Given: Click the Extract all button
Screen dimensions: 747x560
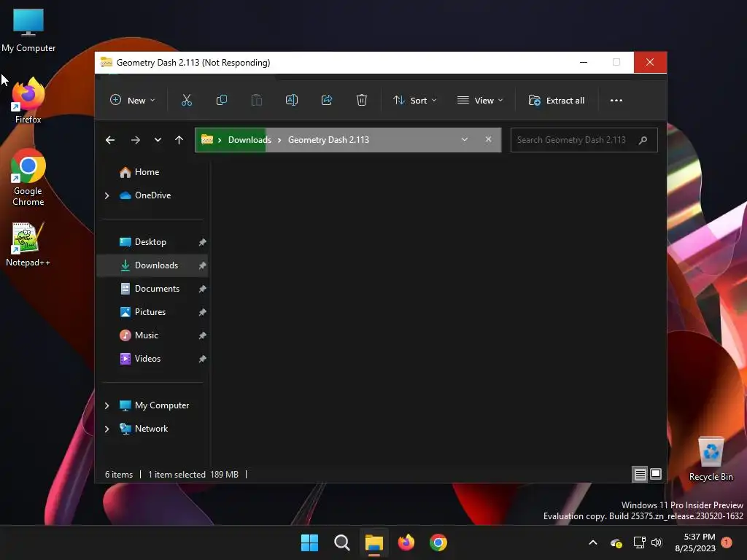Looking at the screenshot, I should click(557, 101).
